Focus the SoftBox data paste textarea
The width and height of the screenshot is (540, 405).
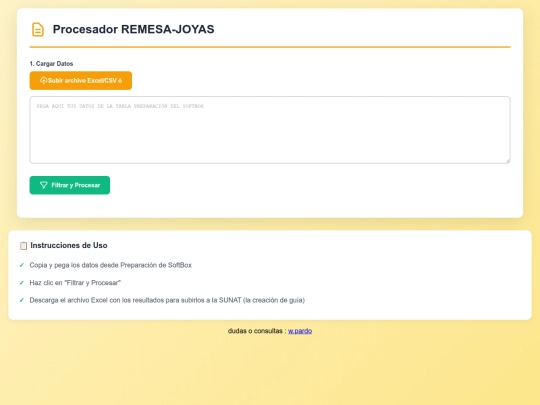270,130
